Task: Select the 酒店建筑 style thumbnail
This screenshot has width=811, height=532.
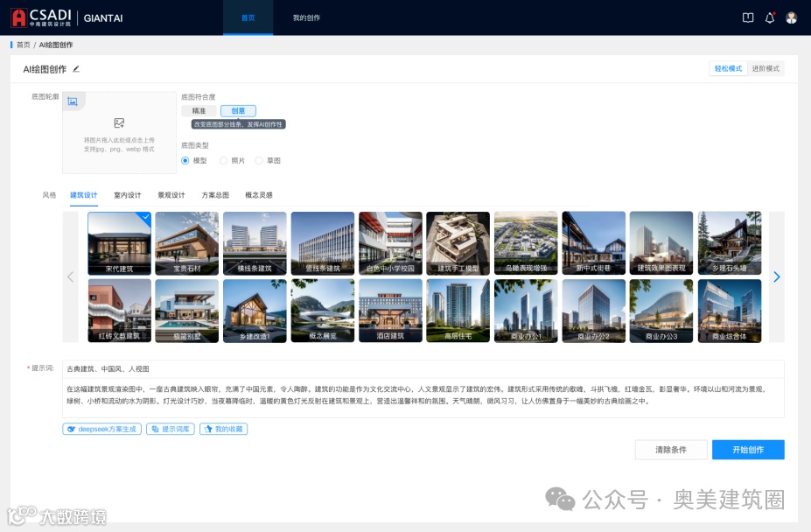Action: tap(390, 311)
